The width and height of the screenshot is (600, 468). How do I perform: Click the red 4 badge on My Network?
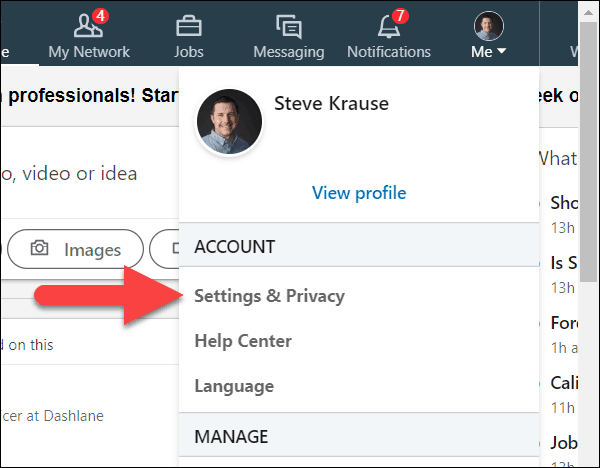click(x=100, y=16)
